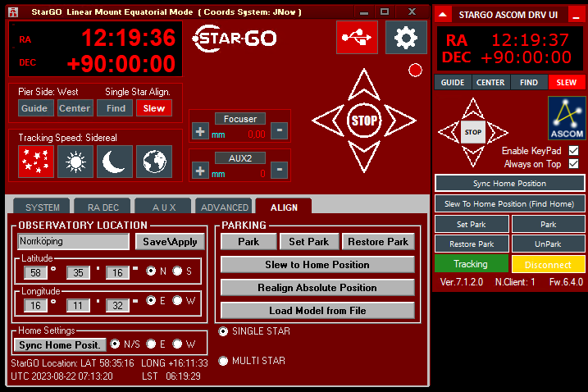588x392 pixels.
Task: Move mount north with main up arrow
Action: (x=364, y=85)
